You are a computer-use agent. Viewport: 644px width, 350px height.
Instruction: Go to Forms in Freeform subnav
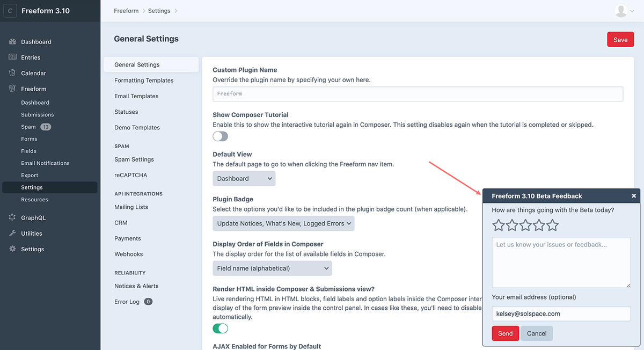click(x=29, y=139)
